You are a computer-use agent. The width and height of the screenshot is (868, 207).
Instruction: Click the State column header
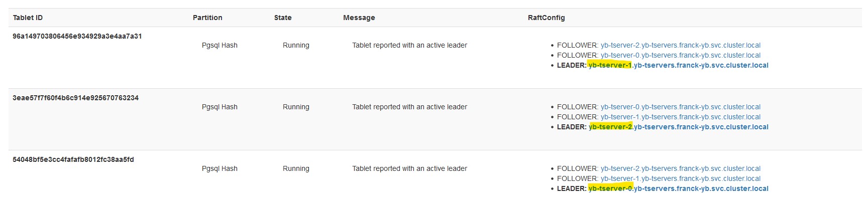(283, 18)
